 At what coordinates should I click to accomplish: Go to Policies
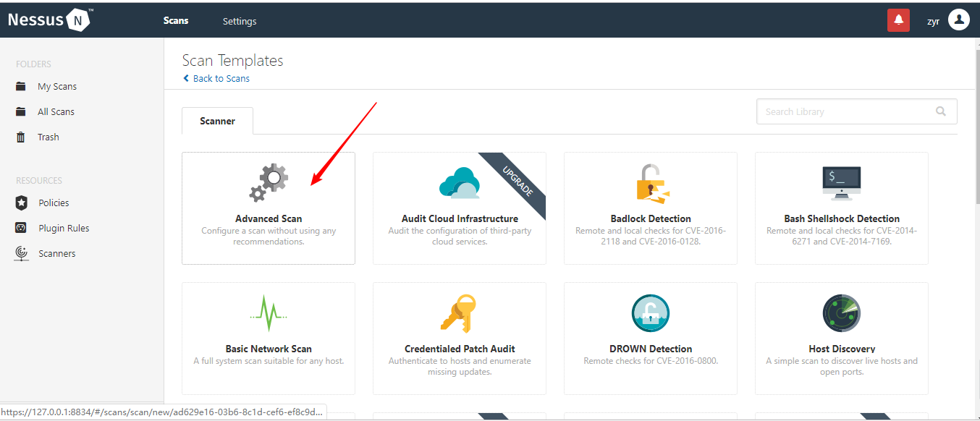54,203
